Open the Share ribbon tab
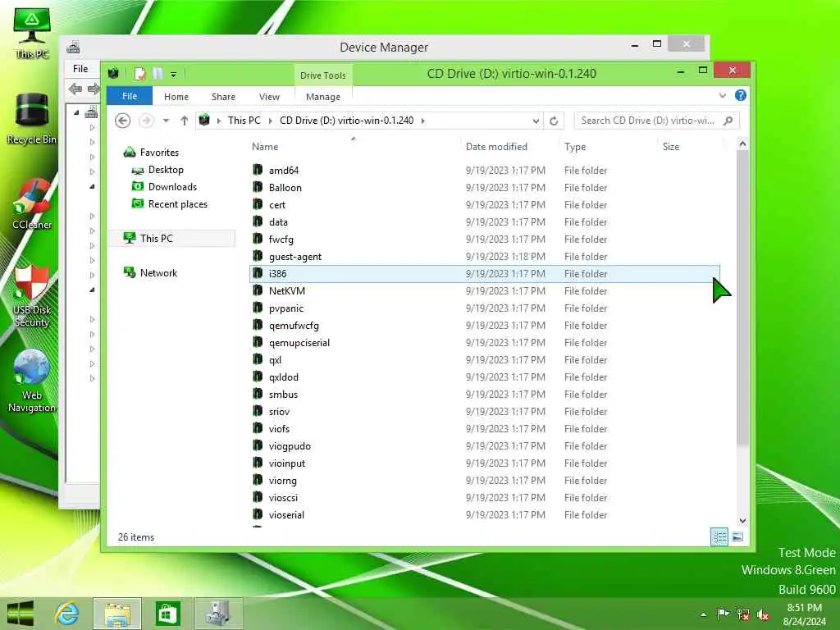Viewport: 840px width, 630px height. coord(223,97)
